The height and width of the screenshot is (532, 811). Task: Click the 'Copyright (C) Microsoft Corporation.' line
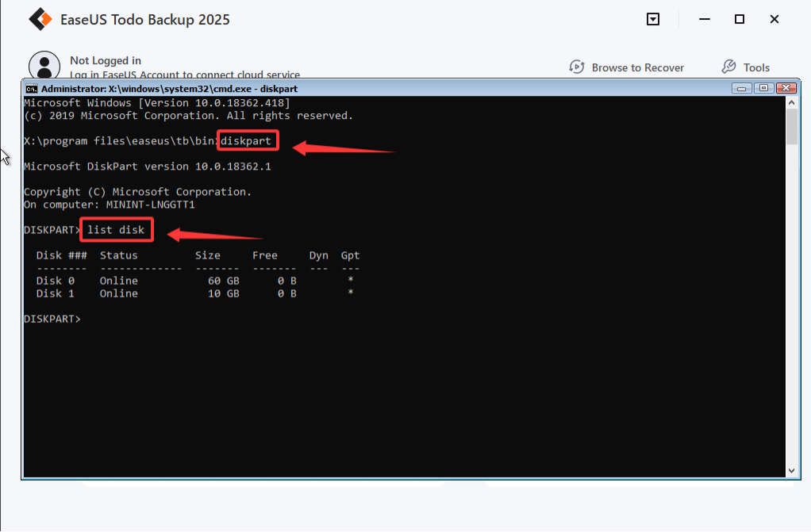137,192
